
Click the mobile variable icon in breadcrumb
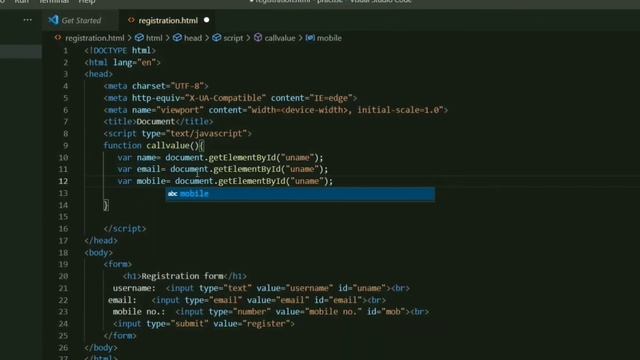point(310,38)
